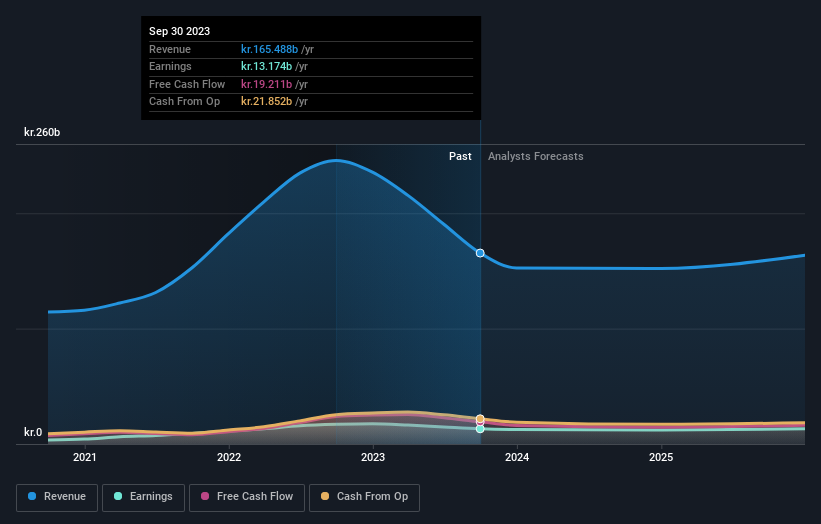Click the 2021 x-axis label

coord(85,457)
